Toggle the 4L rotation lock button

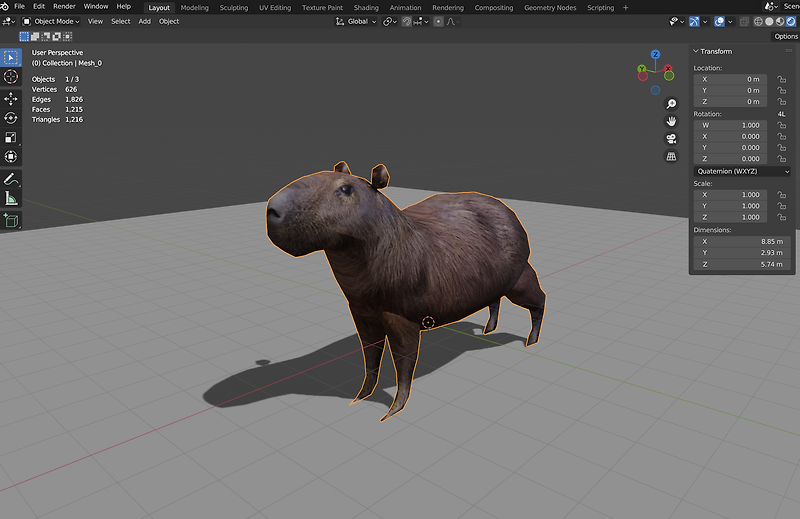(x=781, y=114)
